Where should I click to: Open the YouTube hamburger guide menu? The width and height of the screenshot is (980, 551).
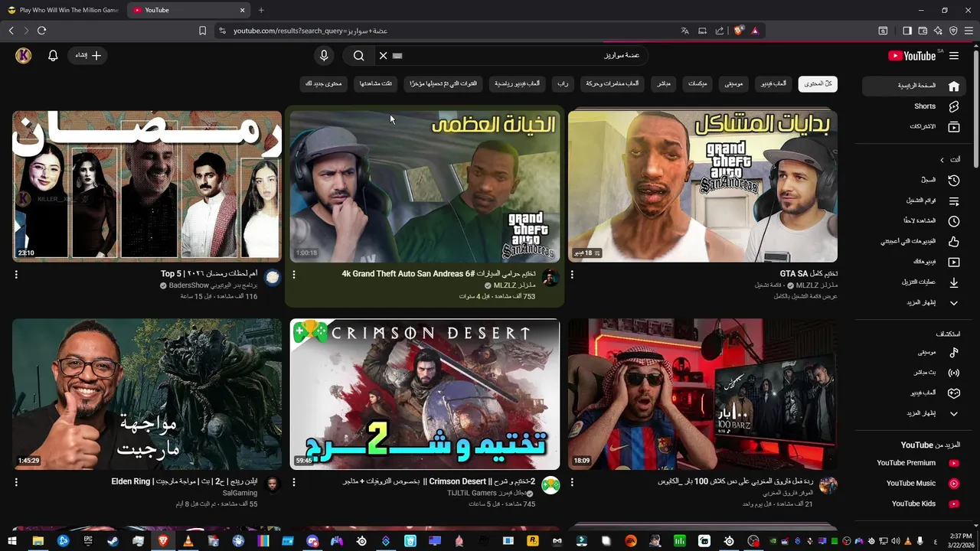954,56
